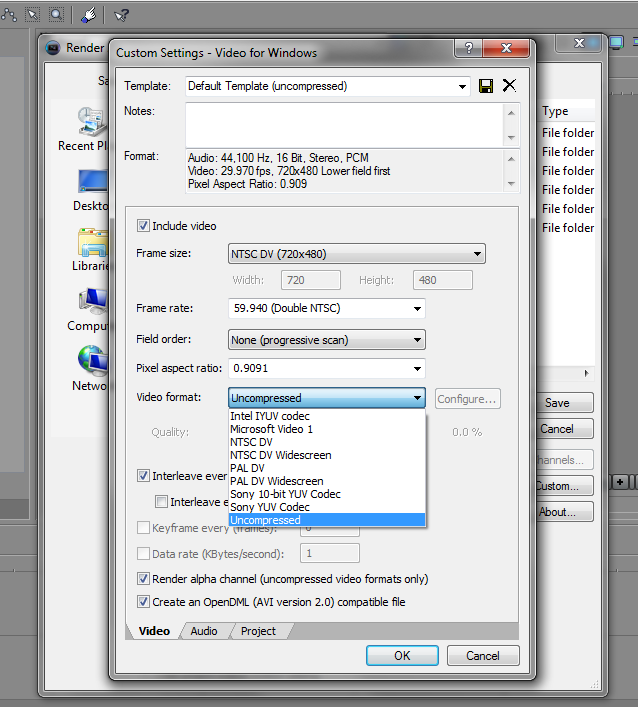
Task: Switch to the Audio tab
Action: (204, 631)
